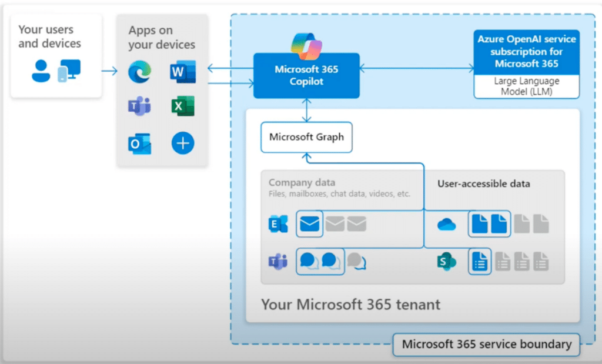Select the SharePoint icon

tap(447, 261)
